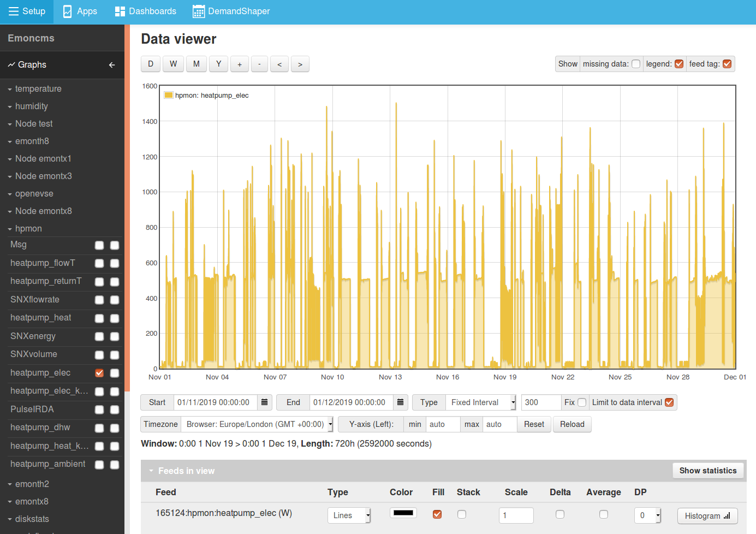756x534 pixels.
Task: Uncheck heatpump_elec left axis checkbox
Action: (99, 373)
